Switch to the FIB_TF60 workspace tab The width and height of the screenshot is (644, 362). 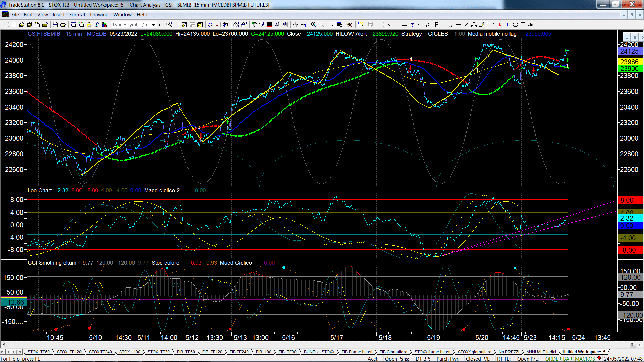(x=186, y=352)
